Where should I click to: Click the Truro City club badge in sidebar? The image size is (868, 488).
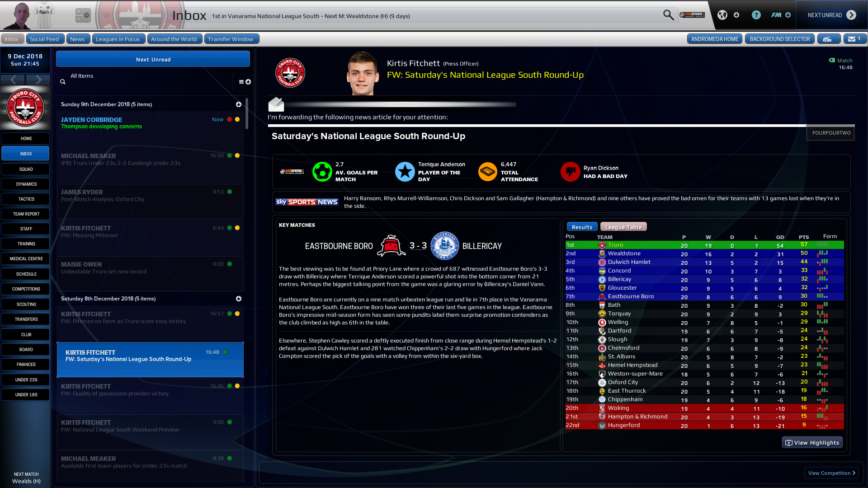[x=25, y=108]
